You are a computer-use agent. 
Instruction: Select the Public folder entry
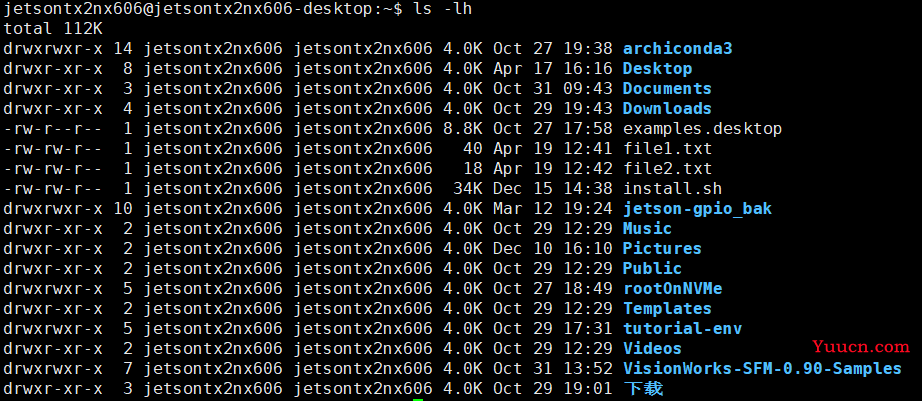pos(652,268)
